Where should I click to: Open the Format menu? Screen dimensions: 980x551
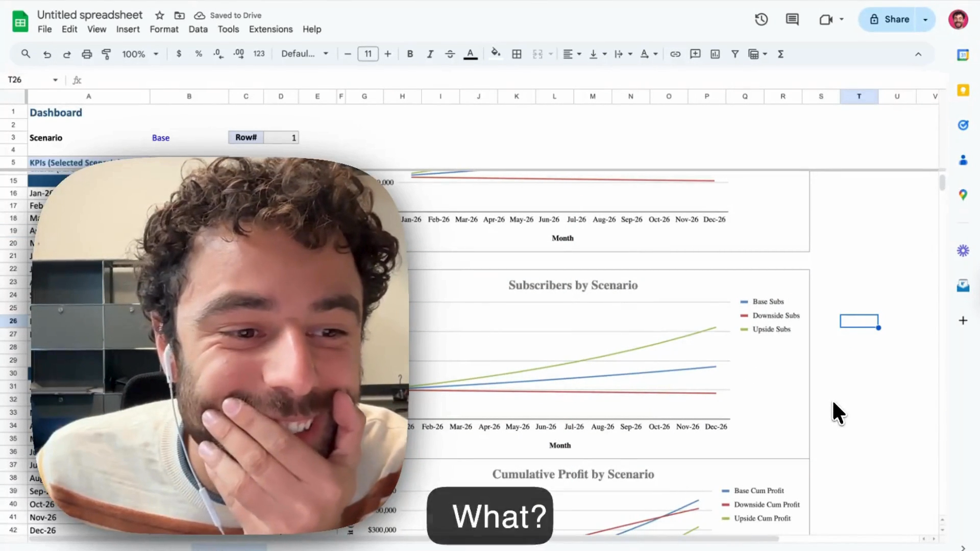164,29
